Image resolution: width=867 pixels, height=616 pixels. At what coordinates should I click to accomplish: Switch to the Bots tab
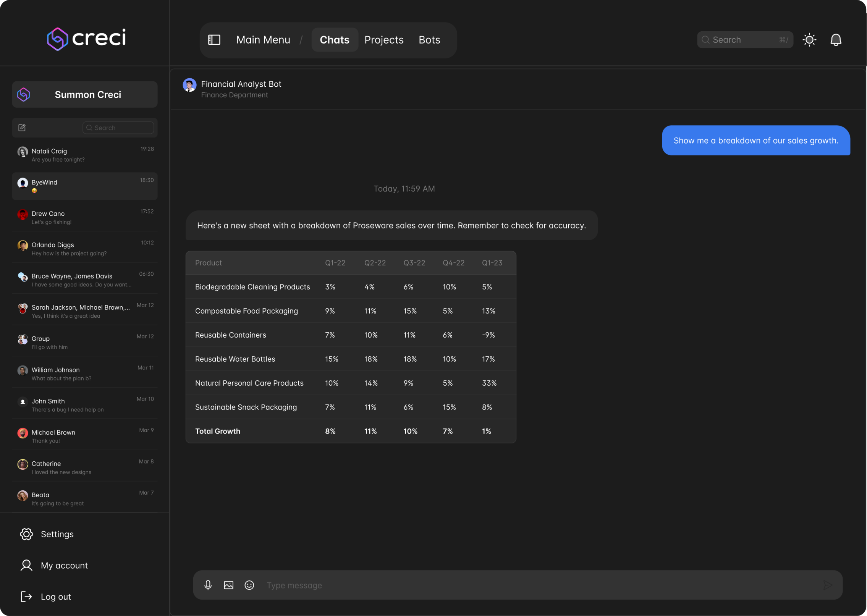click(429, 40)
